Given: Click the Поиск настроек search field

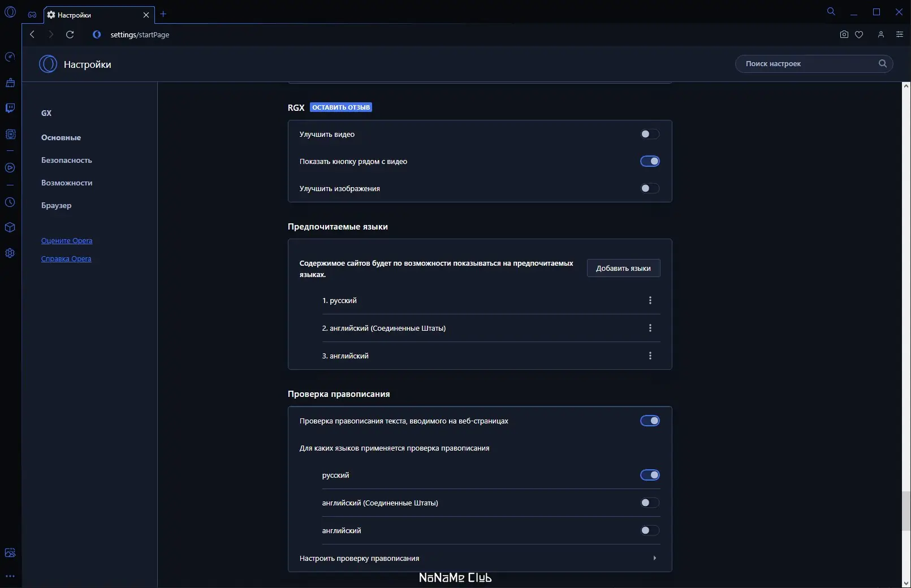Looking at the screenshot, I should click(814, 63).
